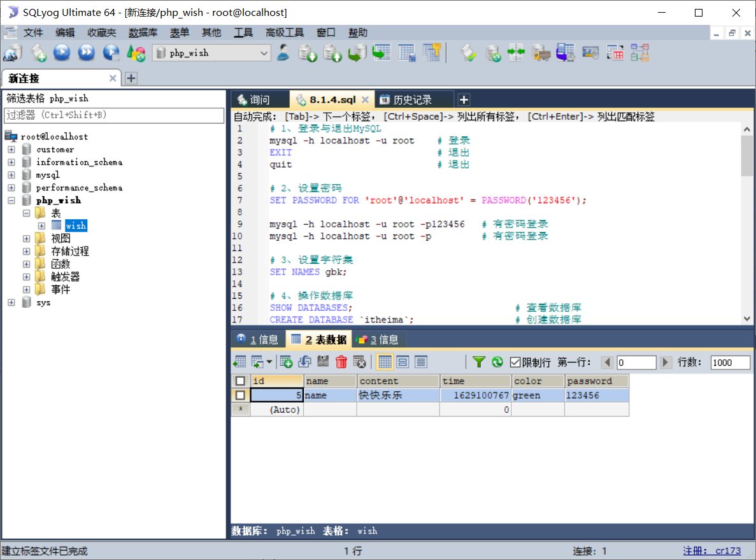Click insert new row icon
Viewport: 756px width, 560px height.
(x=287, y=362)
